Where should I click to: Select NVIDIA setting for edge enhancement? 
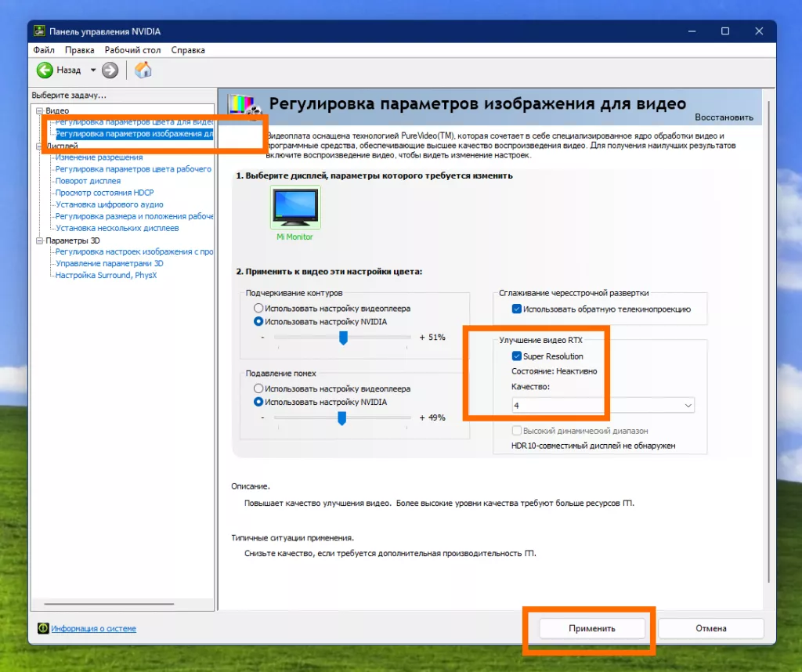point(258,322)
